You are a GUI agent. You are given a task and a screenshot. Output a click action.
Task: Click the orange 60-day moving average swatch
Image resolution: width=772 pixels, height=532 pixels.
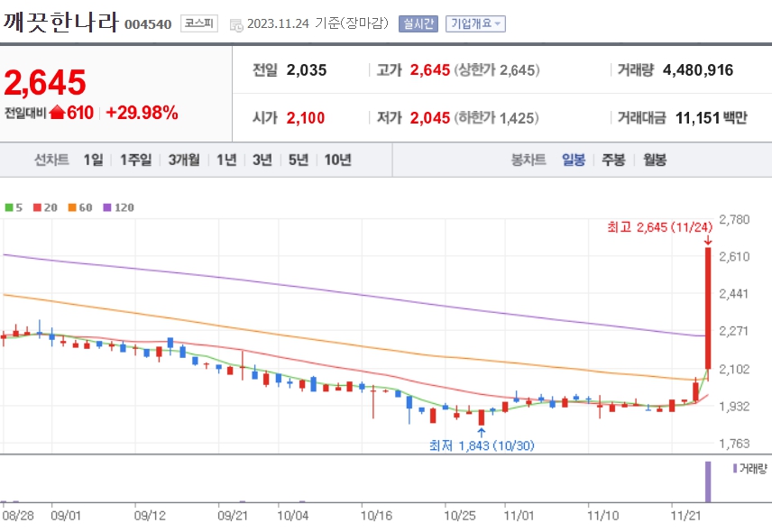pyautogui.click(x=72, y=207)
